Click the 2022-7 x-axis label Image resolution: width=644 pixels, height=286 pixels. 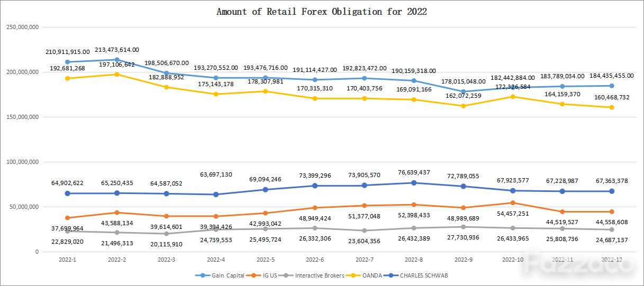[365, 260]
